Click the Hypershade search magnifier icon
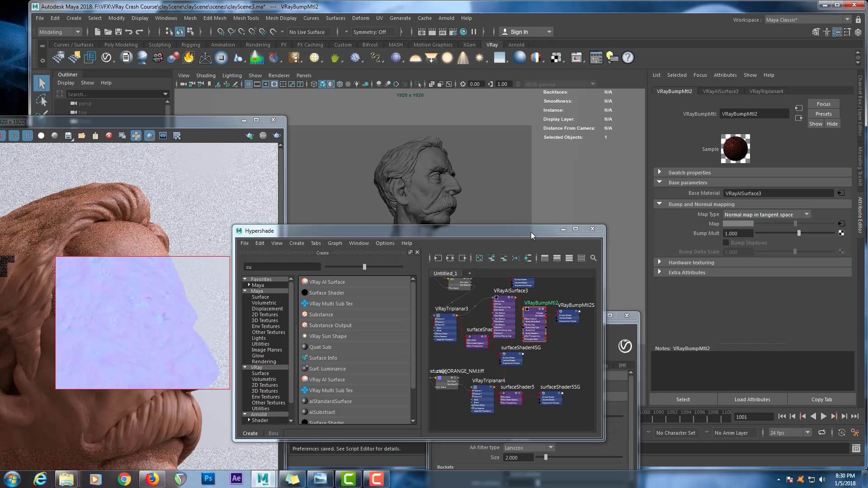Viewport: 868px width, 488px height. (x=594, y=258)
